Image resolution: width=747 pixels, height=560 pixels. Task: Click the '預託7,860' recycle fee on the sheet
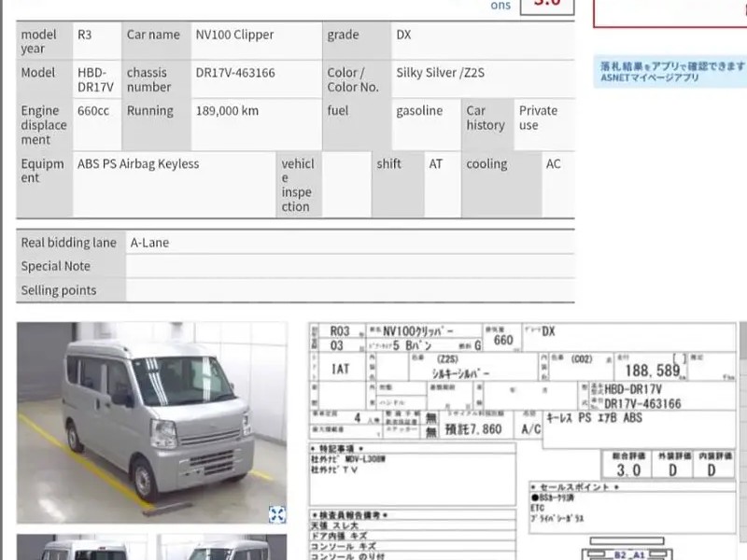[473, 429]
